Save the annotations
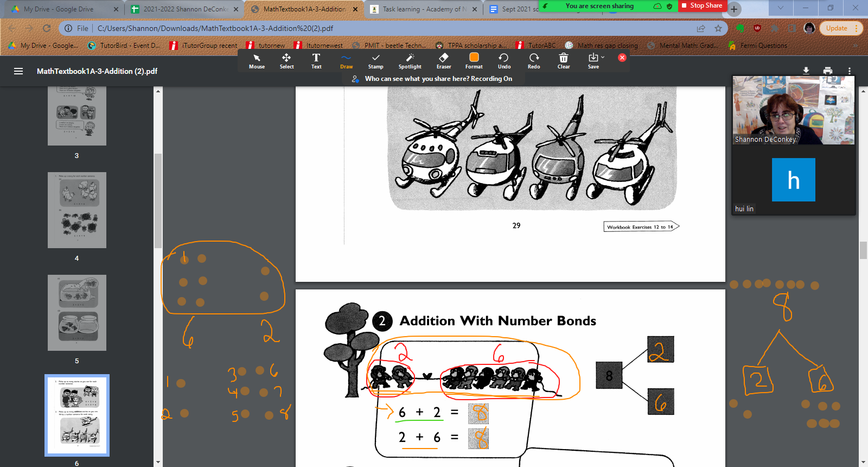868x467 pixels. [593, 61]
